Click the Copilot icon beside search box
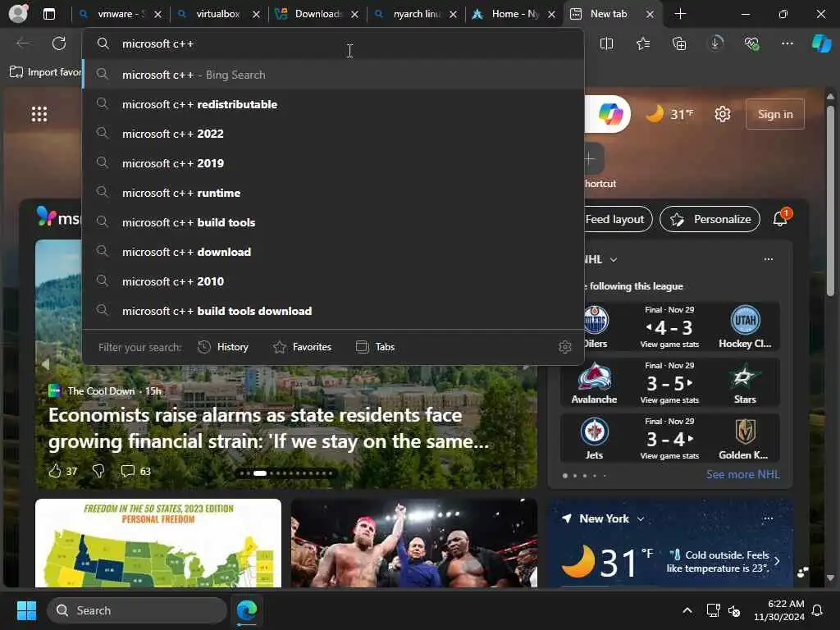This screenshot has height=630, width=840. tap(610, 114)
